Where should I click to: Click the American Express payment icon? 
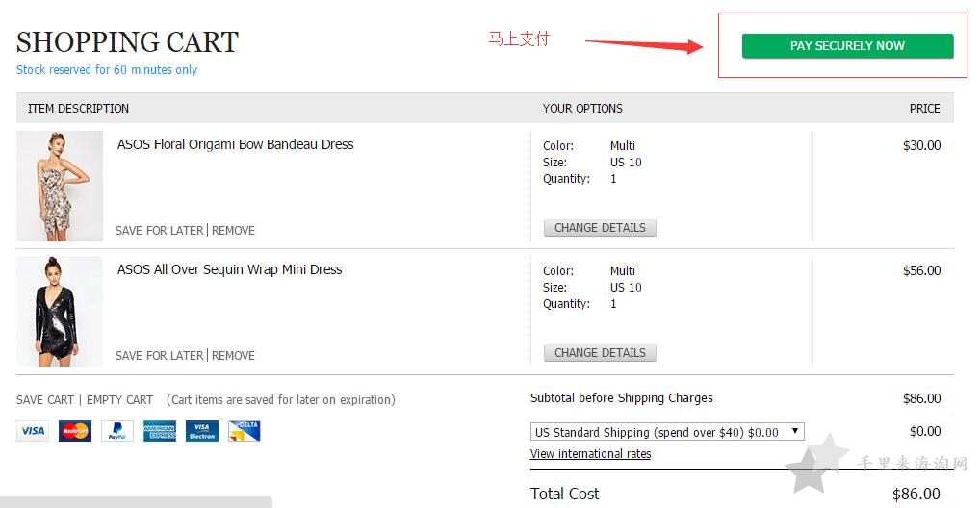coord(160,430)
